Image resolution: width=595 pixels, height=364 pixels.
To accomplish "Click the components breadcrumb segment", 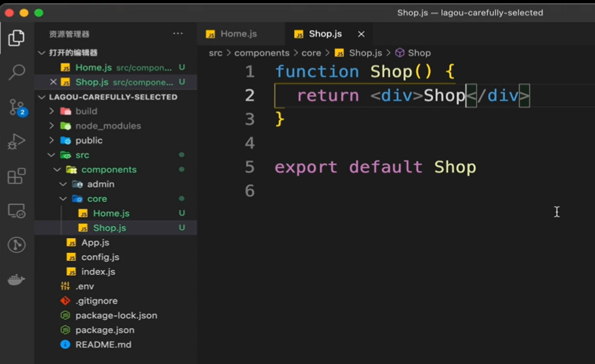I will tap(262, 53).
